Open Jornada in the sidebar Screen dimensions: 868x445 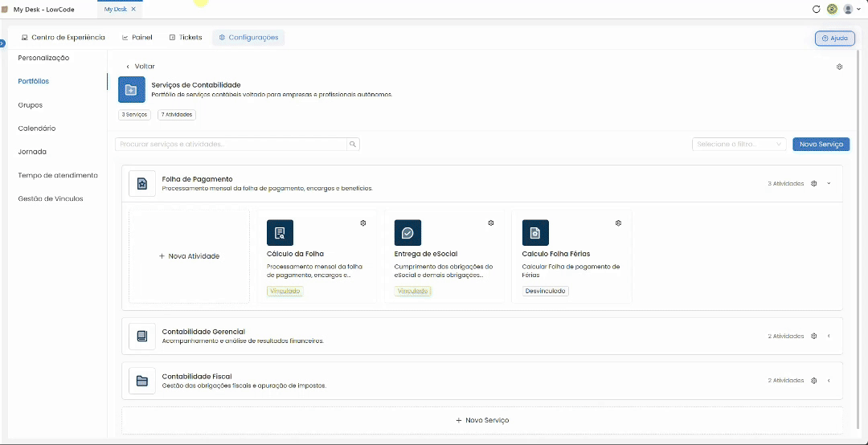(x=32, y=152)
